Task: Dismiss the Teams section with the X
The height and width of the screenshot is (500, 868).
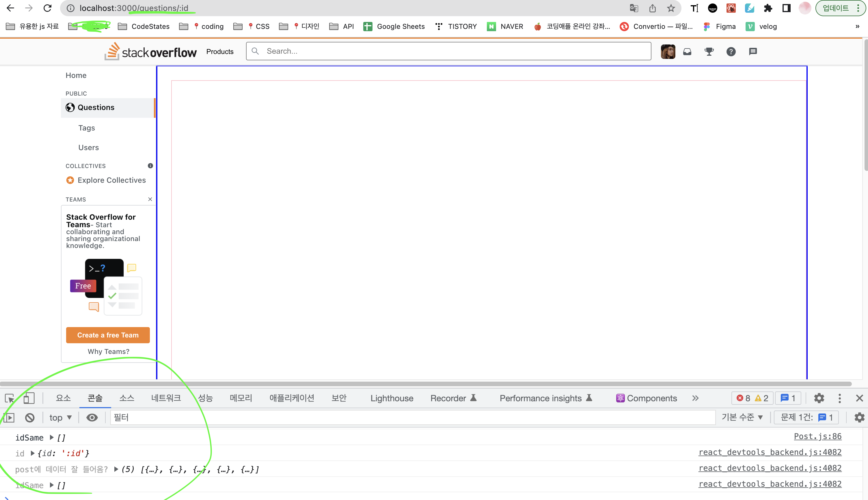Action: [150, 199]
